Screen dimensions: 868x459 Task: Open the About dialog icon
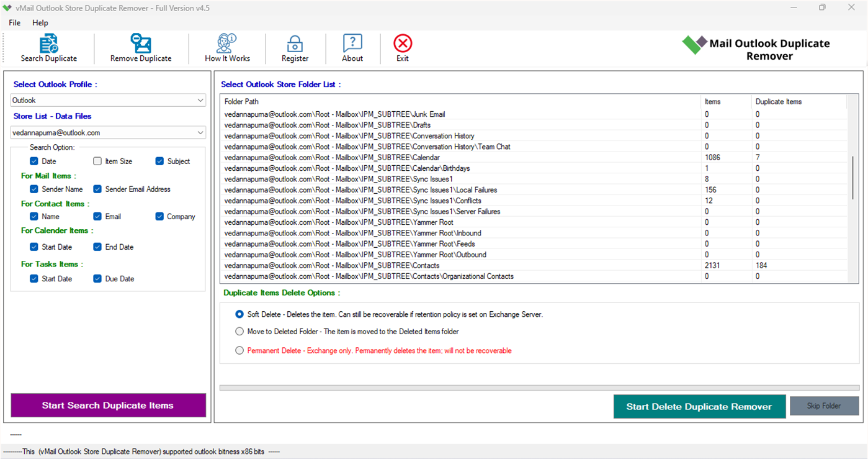[352, 48]
